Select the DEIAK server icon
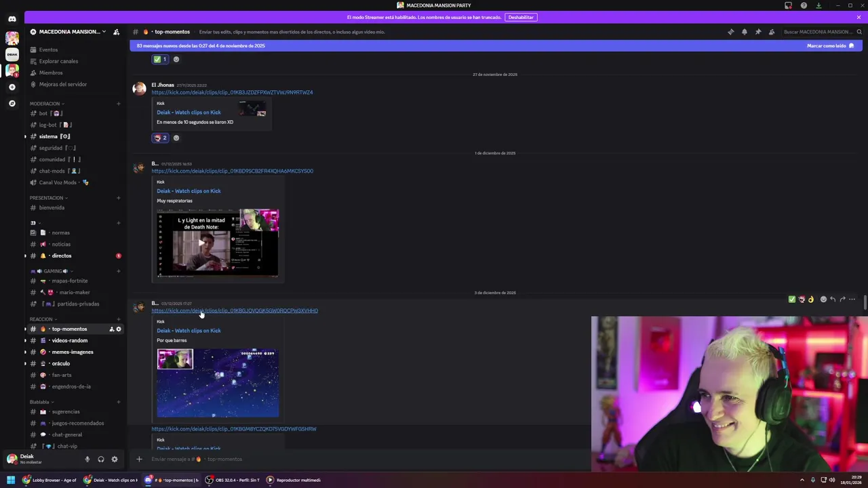The height and width of the screenshot is (488, 868). tap(12, 54)
